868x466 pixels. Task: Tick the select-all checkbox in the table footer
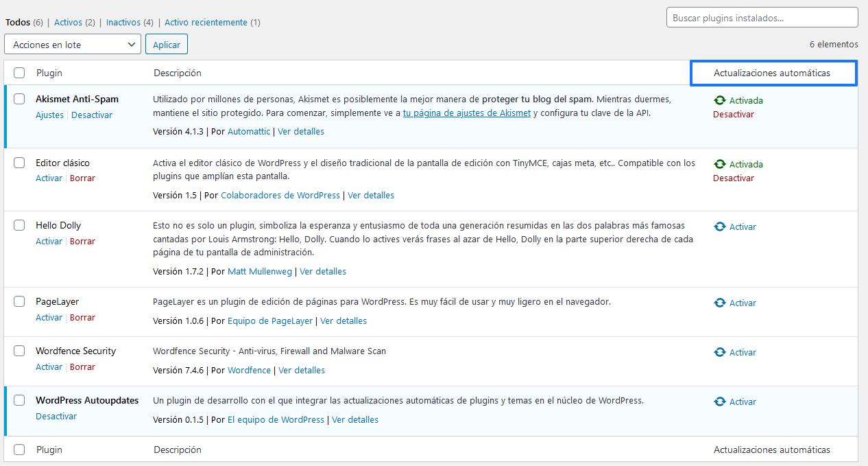[19, 450]
